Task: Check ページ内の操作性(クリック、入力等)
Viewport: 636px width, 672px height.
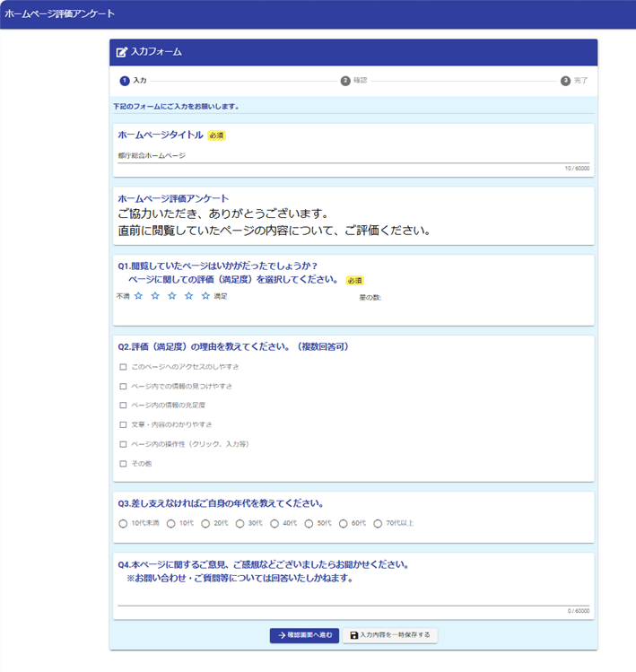Action: [123, 444]
